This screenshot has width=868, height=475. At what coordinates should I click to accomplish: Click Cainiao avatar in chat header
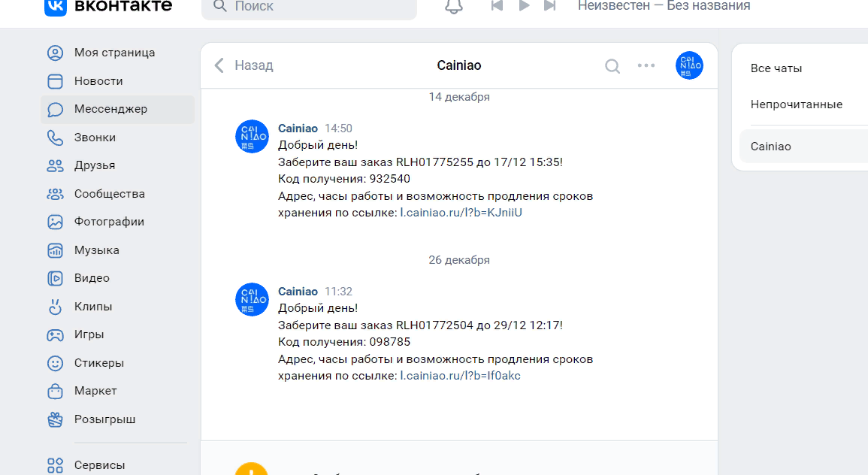click(x=689, y=65)
